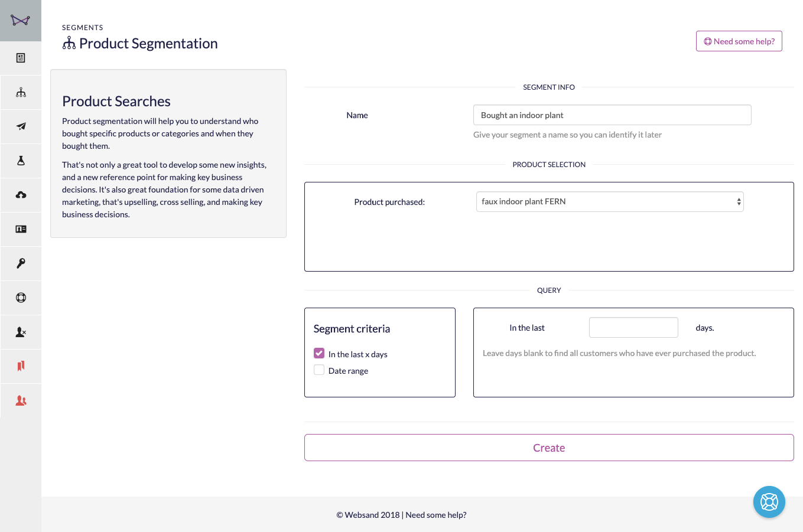Click the 'QUERY' section label

point(549,291)
